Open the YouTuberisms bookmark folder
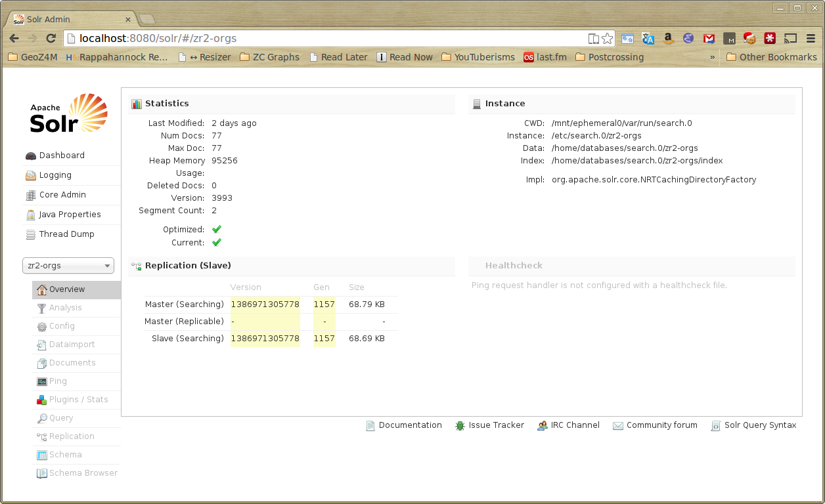Screen dimensions: 825x504 (478, 57)
